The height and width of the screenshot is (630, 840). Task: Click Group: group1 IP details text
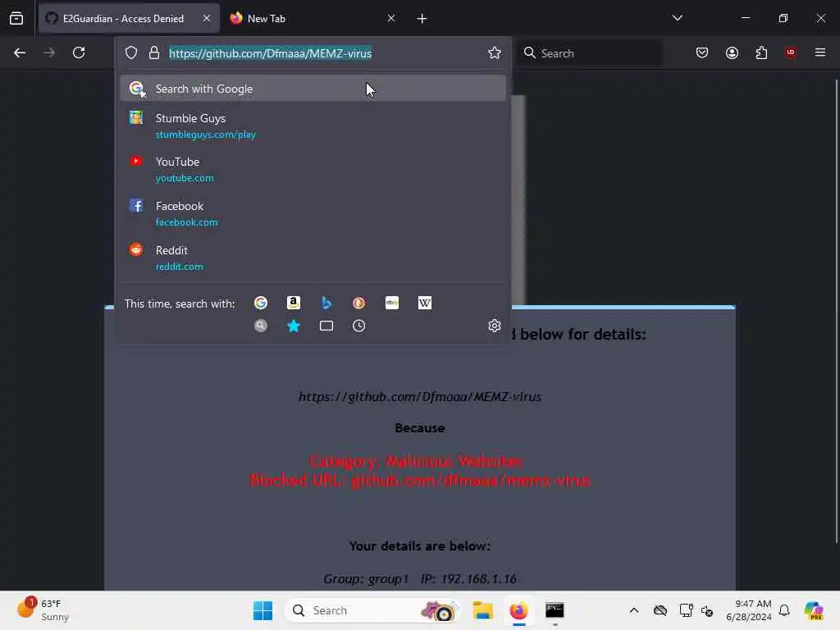coord(420,578)
